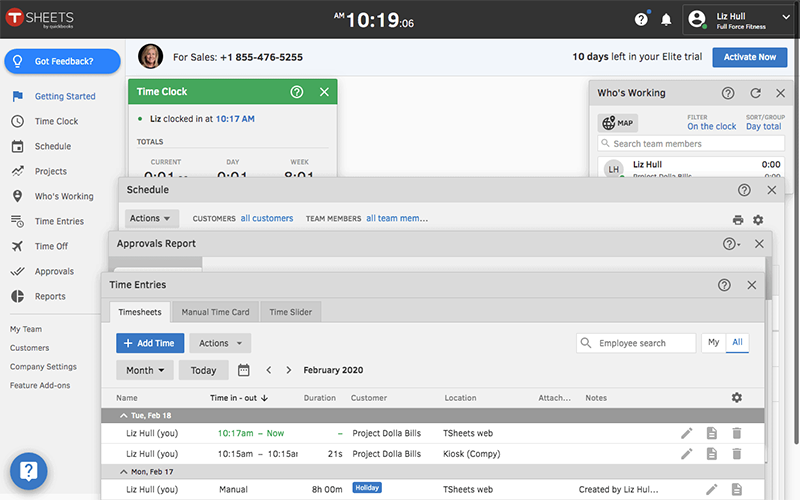Go to next month arrow
This screenshot has height=500, width=800.
[x=289, y=370]
